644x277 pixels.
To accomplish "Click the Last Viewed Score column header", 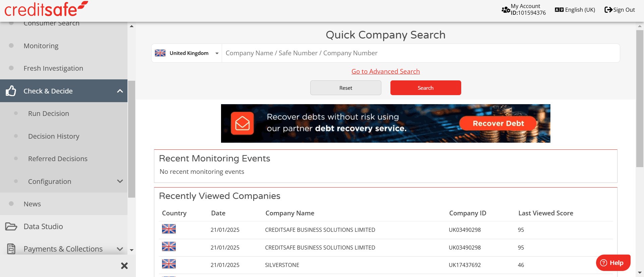I will (x=546, y=213).
